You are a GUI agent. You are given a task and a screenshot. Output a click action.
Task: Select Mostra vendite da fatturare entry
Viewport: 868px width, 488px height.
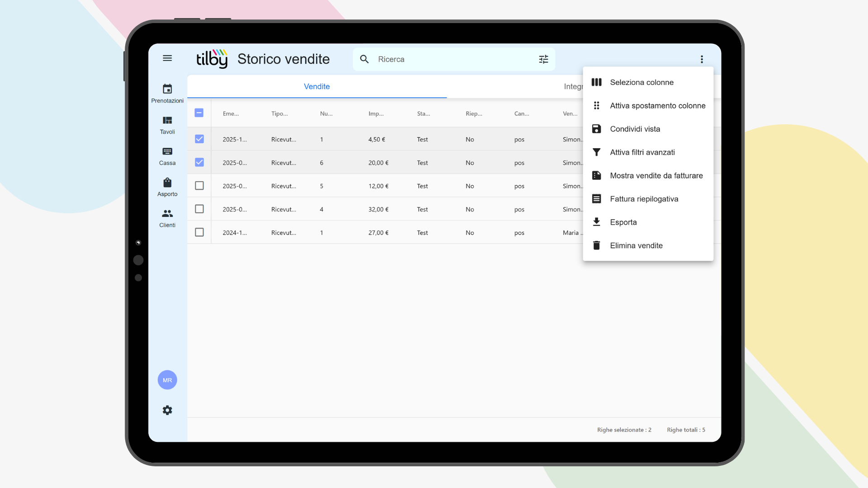pos(648,176)
